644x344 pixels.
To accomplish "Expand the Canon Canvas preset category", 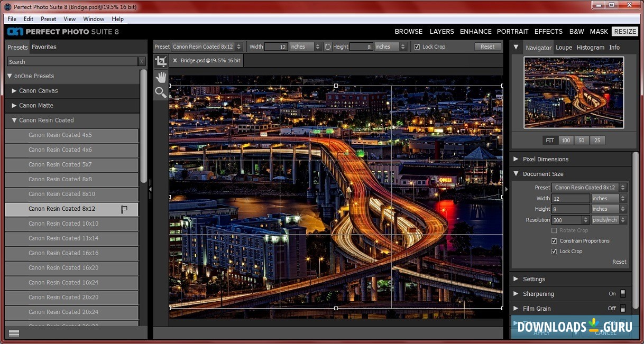I will click(x=14, y=91).
